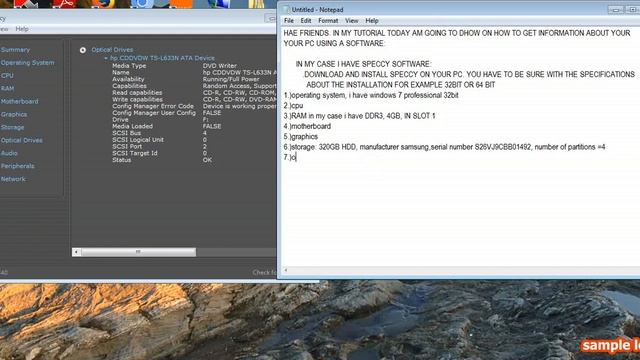This screenshot has height=360, width=640.
Task: Show Peripherals section in Speccy
Action: 17,166
